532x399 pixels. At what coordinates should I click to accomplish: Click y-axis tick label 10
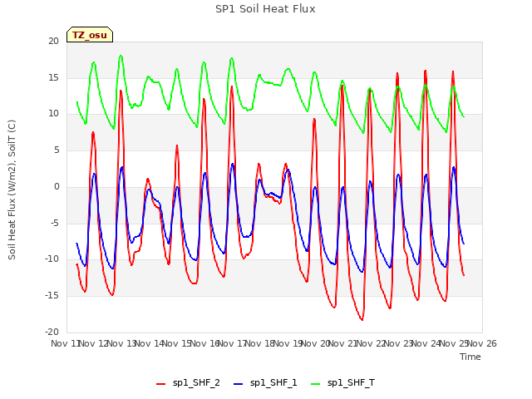[x=53, y=114]
